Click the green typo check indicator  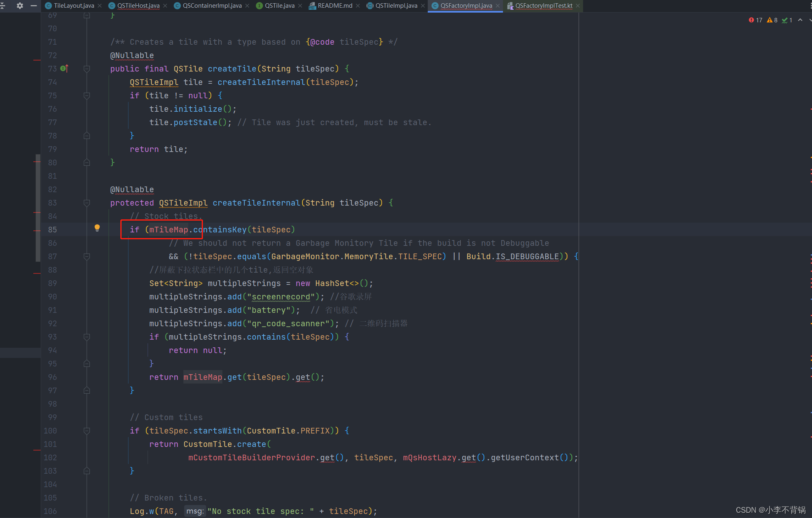click(786, 20)
